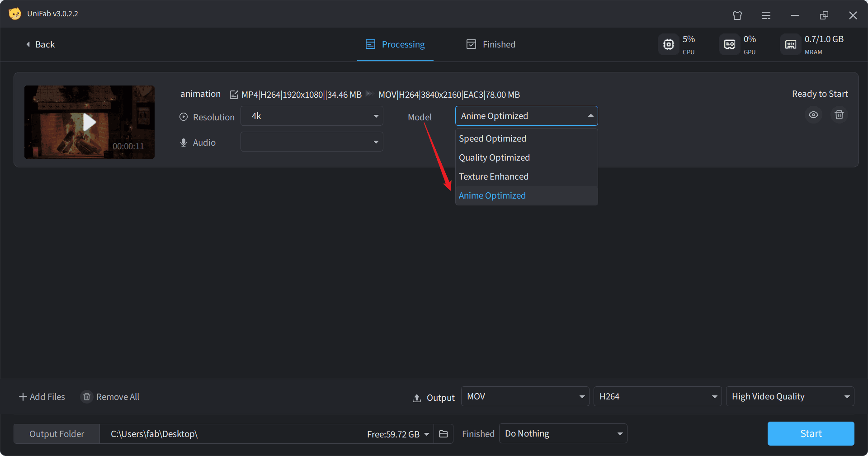868x456 pixels.
Task: Switch to the Processing tab
Action: tap(395, 44)
